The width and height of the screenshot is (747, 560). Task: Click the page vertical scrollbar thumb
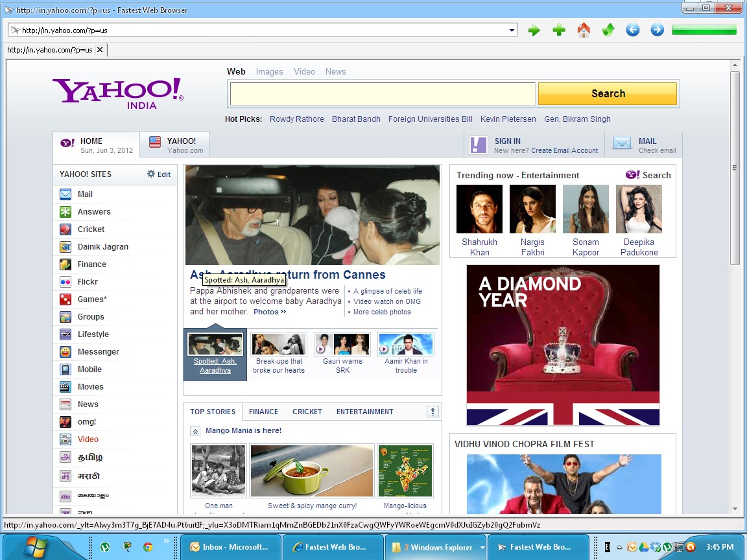click(735, 168)
